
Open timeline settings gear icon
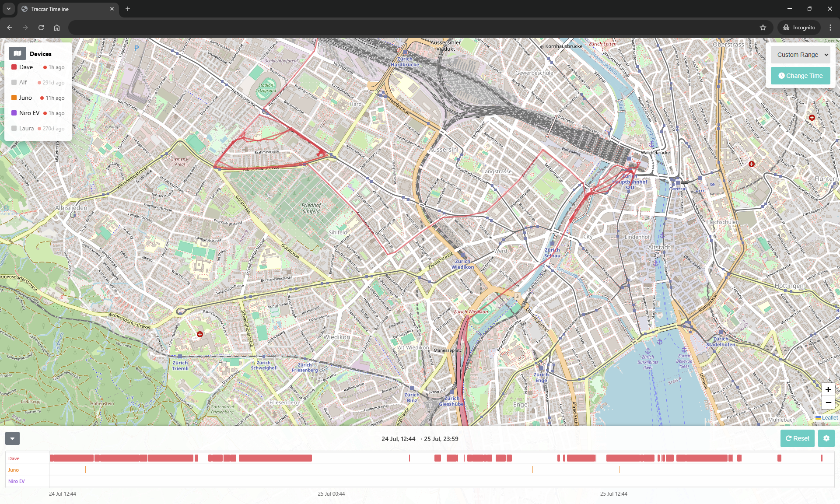tap(826, 438)
